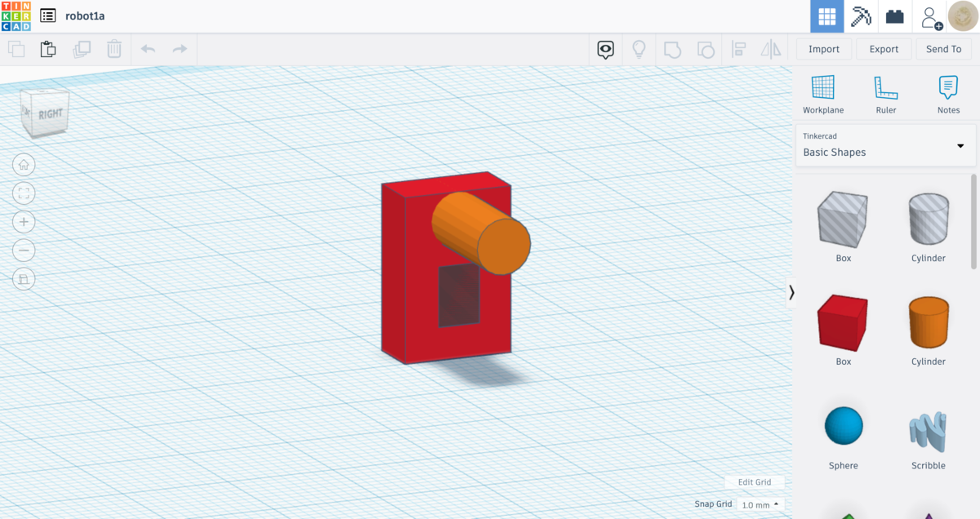Select the Ruler tool
980x519 pixels.
coord(885,95)
